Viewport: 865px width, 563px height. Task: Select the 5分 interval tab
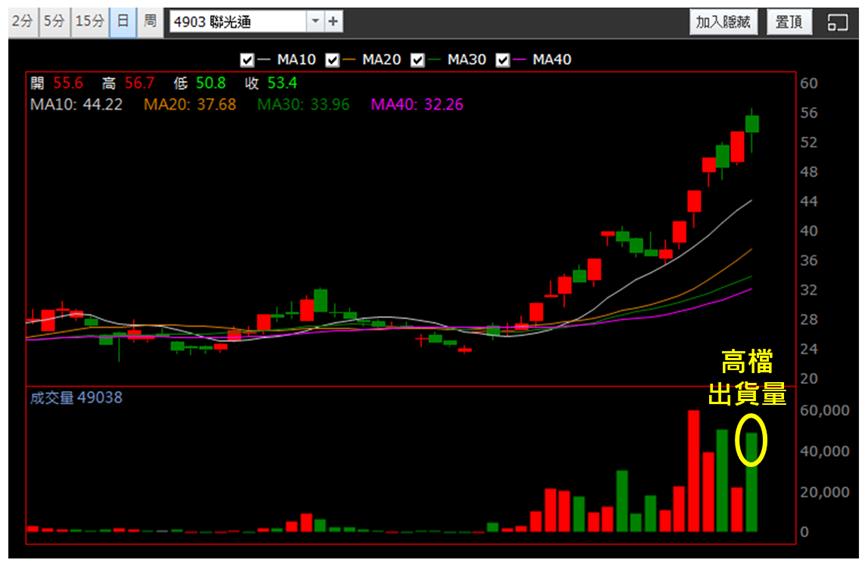click(55, 22)
